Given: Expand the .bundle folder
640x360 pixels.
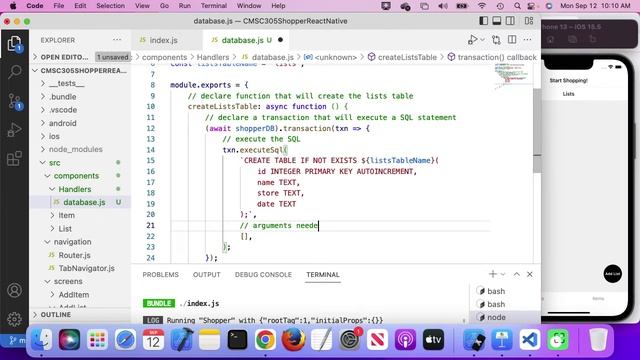Looking at the screenshot, I should 62,97.
